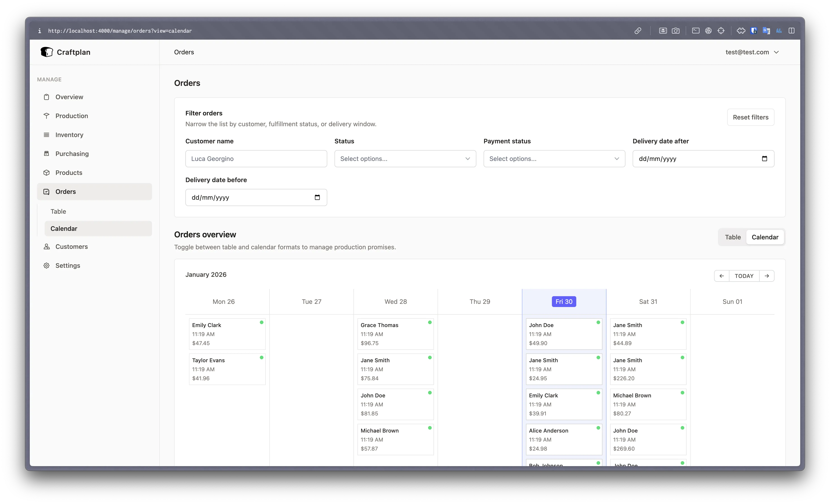Click the Customer name input field
The image size is (830, 504).
coord(256,159)
